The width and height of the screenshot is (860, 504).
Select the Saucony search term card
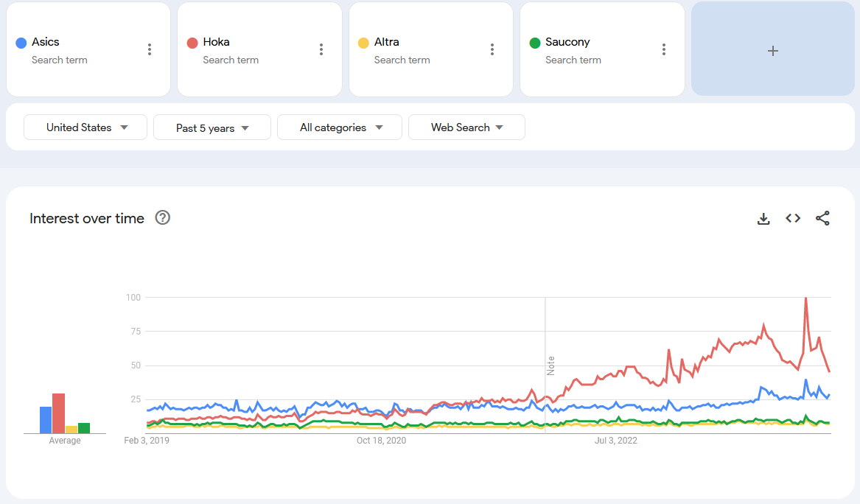coord(602,49)
